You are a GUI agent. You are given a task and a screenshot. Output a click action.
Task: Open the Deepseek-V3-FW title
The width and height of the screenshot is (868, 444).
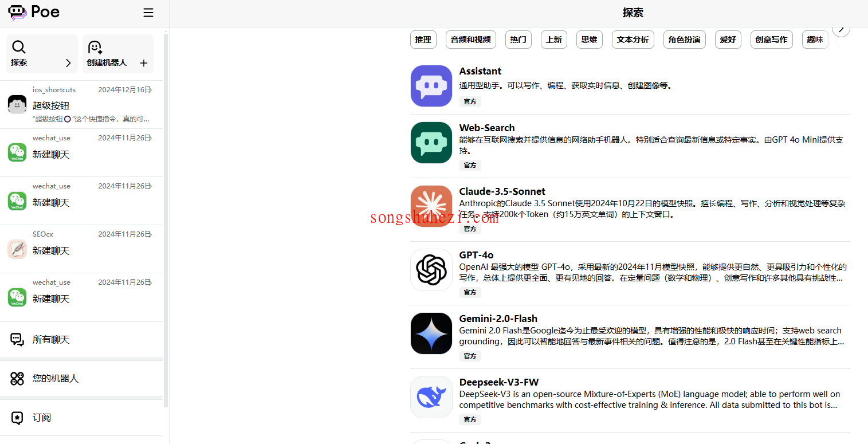tap(499, 382)
